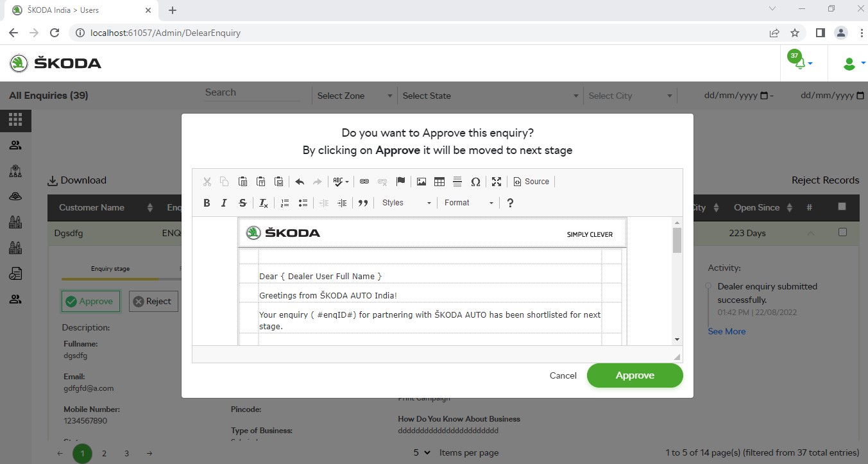This screenshot has width=868, height=464.
Task: Undo the last edit in editor
Action: pyautogui.click(x=300, y=182)
